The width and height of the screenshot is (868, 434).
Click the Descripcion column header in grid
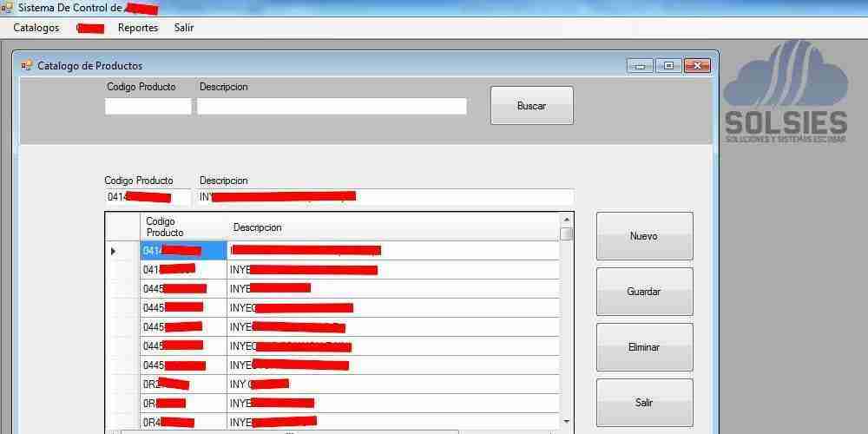(x=257, y=227)
